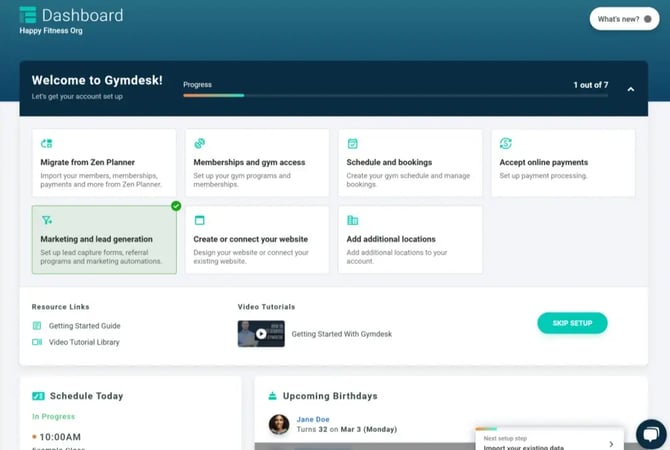The width and height of the screenshot is (670, 450).
Task: Click the Migrate from Zen Planner icon
Action: pyautogui.click(x=46, y=144)
